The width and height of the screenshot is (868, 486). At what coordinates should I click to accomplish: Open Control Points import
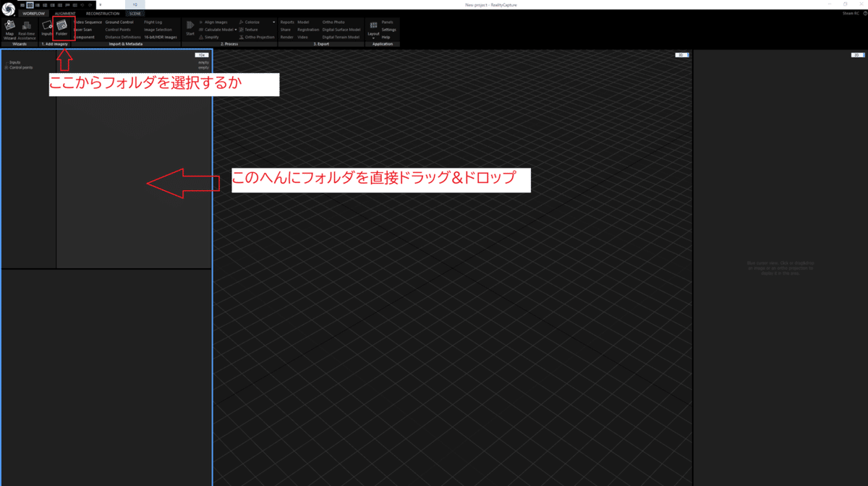[118, 30]
